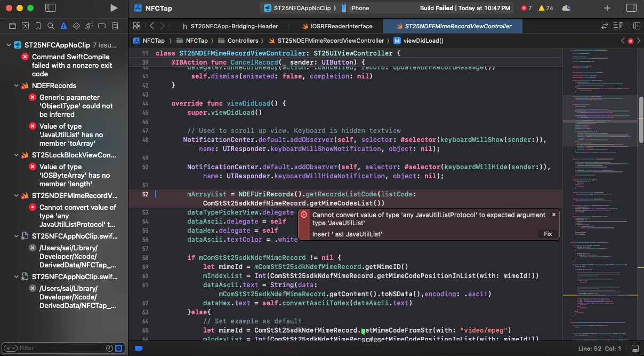Switch to the iOSRFReaderInterface tab
The height and width of the screenshot is (356, 644).
tap(336, 26)
